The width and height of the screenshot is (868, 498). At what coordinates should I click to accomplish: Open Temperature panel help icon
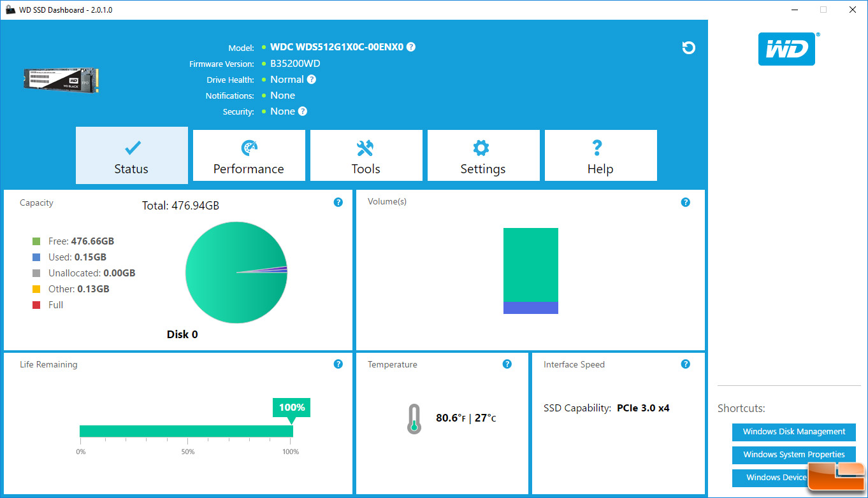(507, 364)
